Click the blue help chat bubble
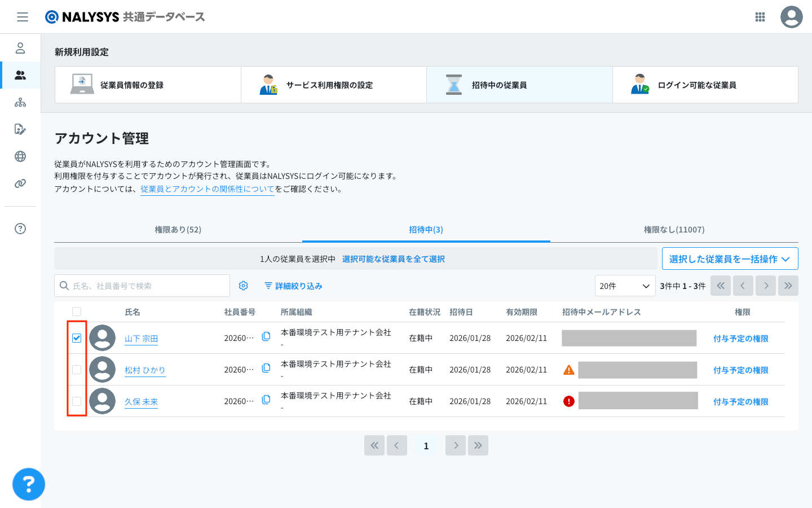Viewport: 812px width, 508px height. pyautogui.click(x=29, y=484)
